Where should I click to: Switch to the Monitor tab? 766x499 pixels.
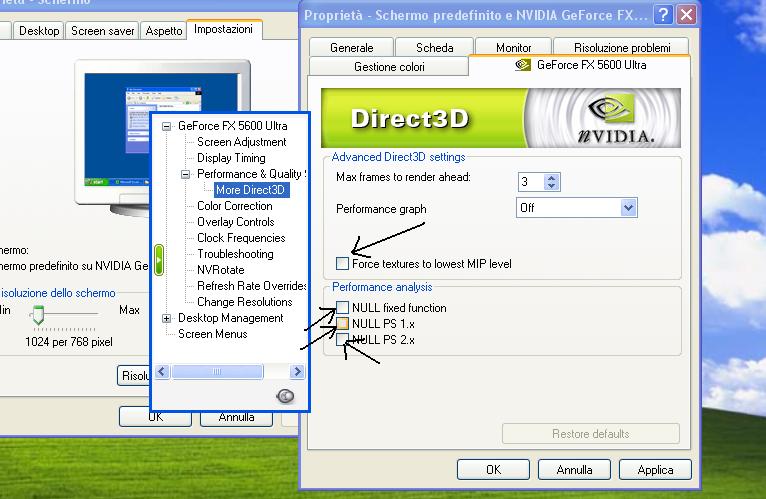[513, 48]
